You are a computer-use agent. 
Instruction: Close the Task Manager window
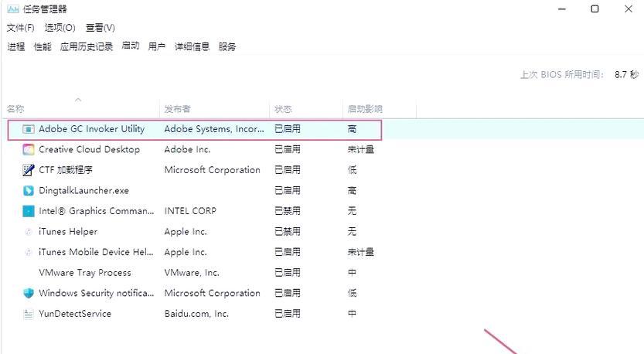(629, 9)
